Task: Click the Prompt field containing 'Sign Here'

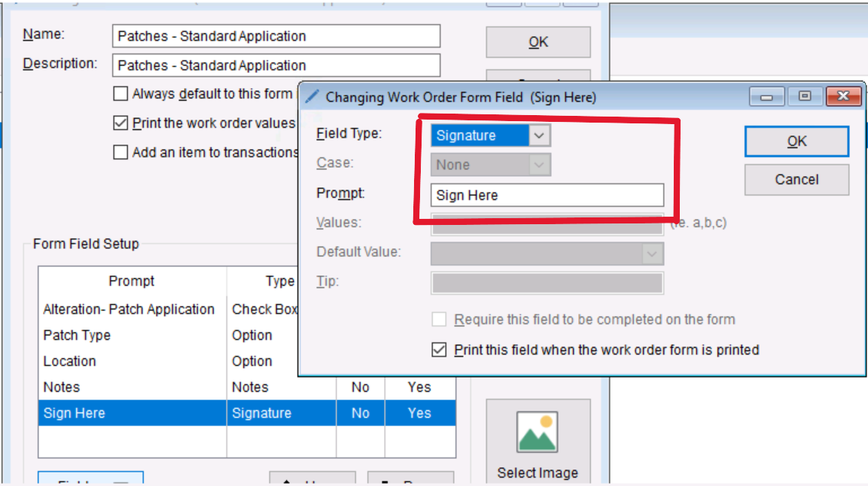Action: pyautogui.click(x=547, y=195)
